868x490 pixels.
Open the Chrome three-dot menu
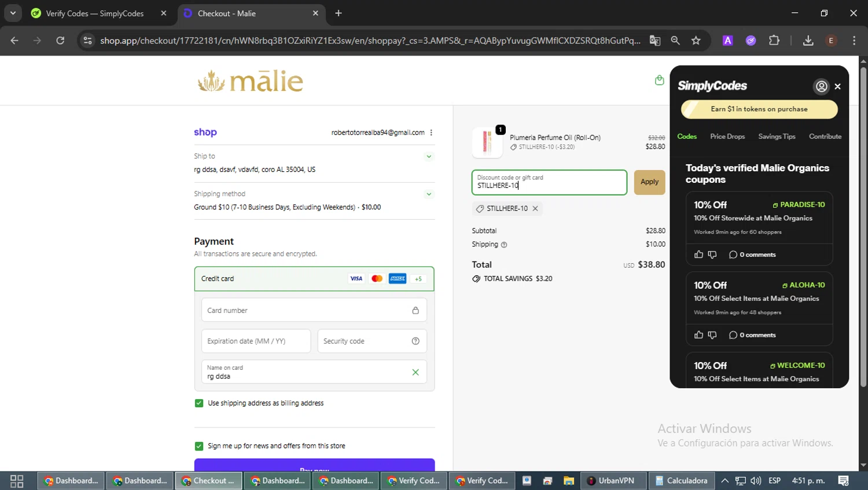[x=854, y=40]
